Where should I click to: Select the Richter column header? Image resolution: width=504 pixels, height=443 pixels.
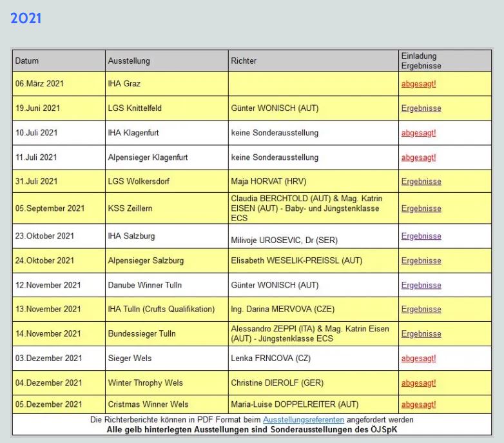point(244,61)
